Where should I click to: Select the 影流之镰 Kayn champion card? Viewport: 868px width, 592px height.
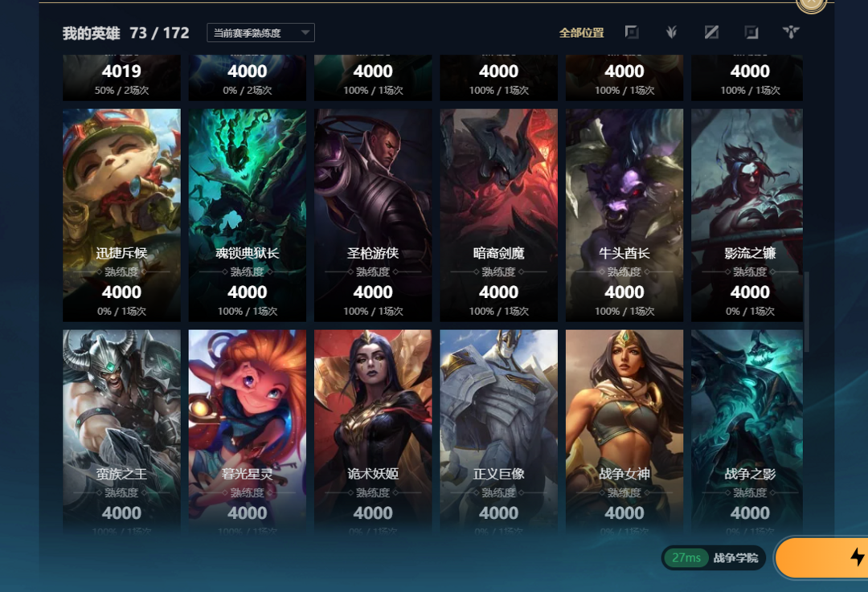coord(747,215)
